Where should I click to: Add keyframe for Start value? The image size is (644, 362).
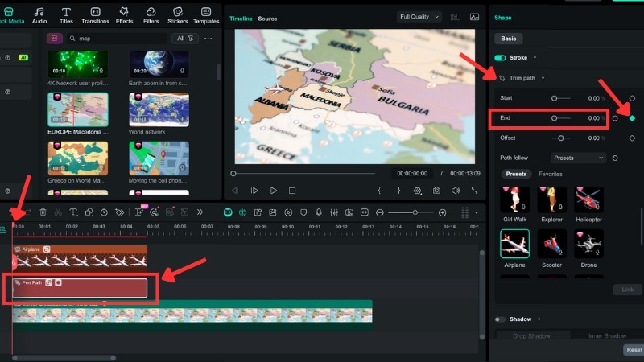[632, 98]
